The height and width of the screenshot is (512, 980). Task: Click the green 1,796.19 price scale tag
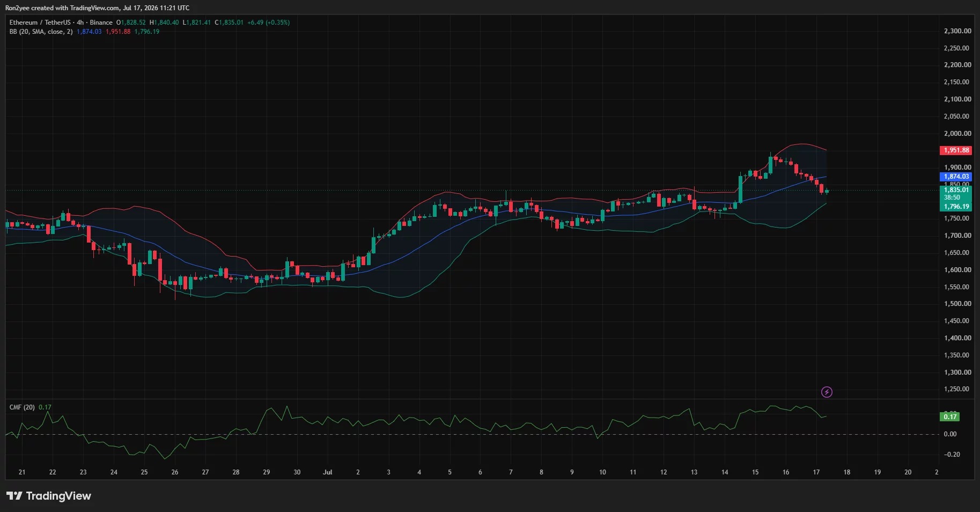point(956,207)
